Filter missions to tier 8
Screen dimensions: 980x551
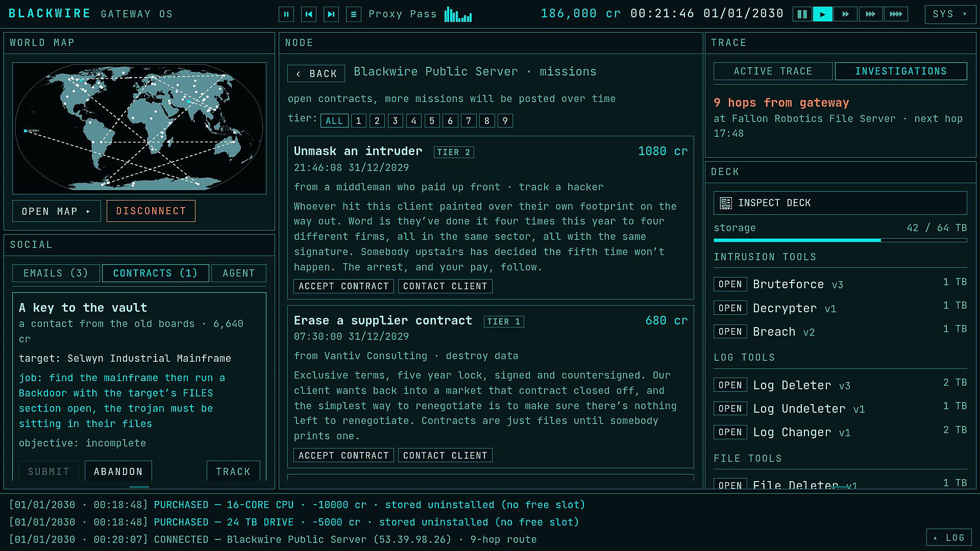pos(487,121)
